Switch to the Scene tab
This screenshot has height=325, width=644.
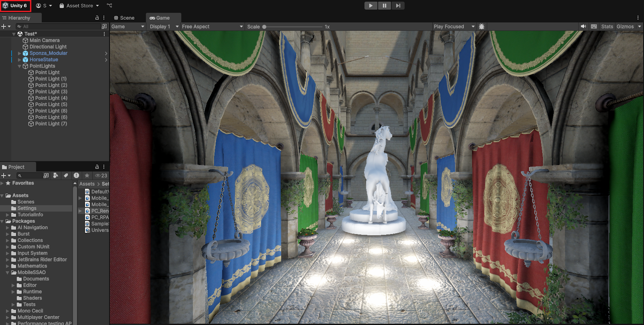pos(124,18)
